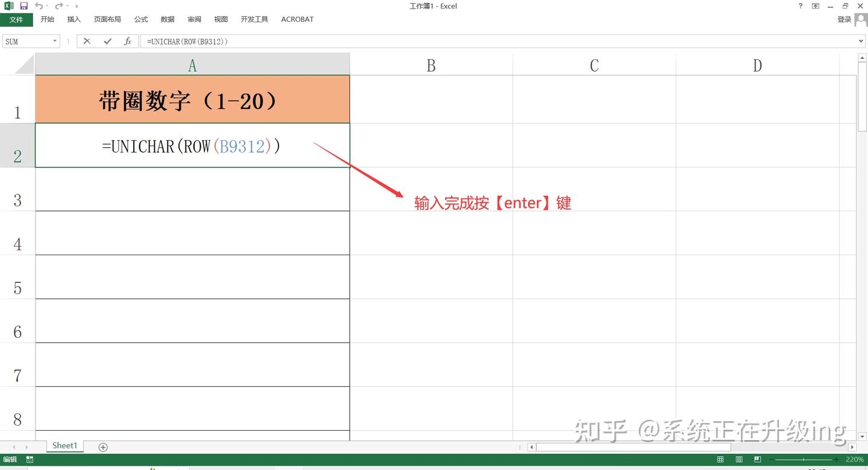Click the Undo icon

tap(38, 5)
